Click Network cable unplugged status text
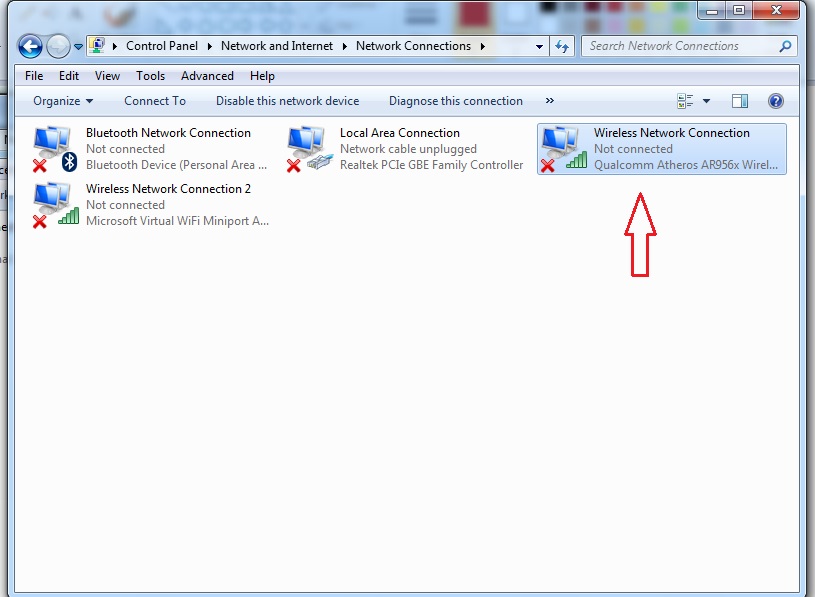The width and height of the screenshot is (815, 597). click(x=408, y=149)
